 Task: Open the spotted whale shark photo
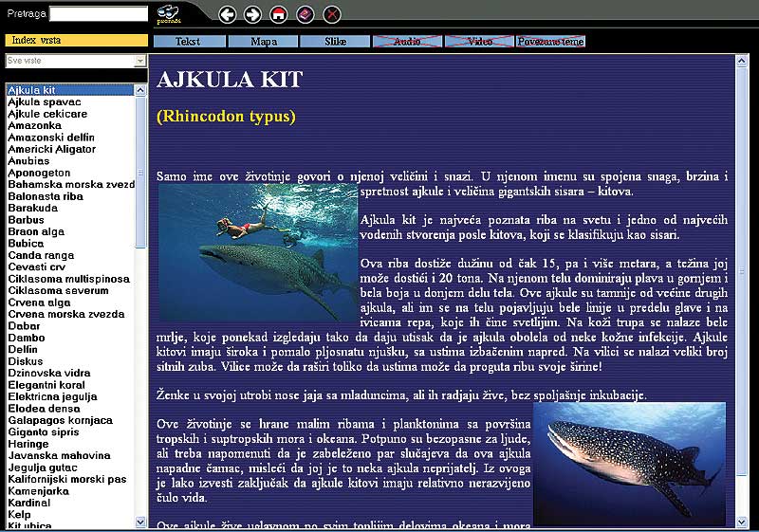click(629, 465)
